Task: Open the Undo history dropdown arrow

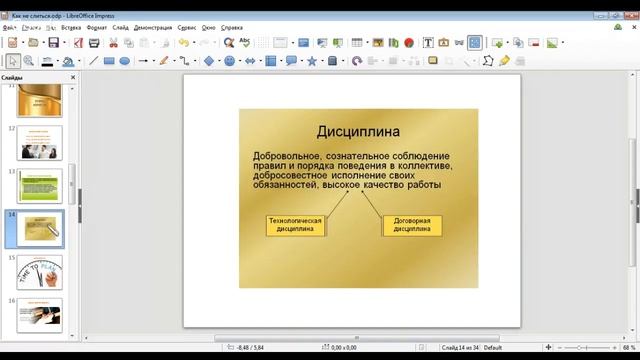Action: (x=194, y=42)
